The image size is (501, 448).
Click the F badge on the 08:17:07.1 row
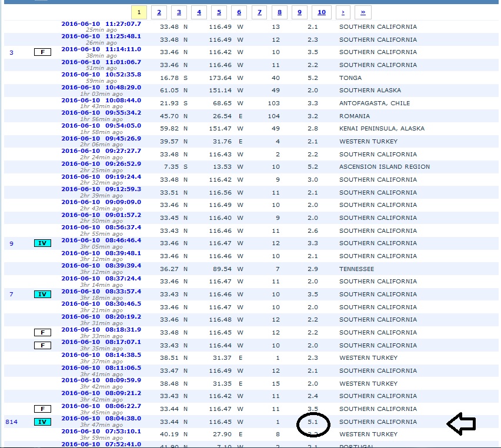tap(42, 346)
